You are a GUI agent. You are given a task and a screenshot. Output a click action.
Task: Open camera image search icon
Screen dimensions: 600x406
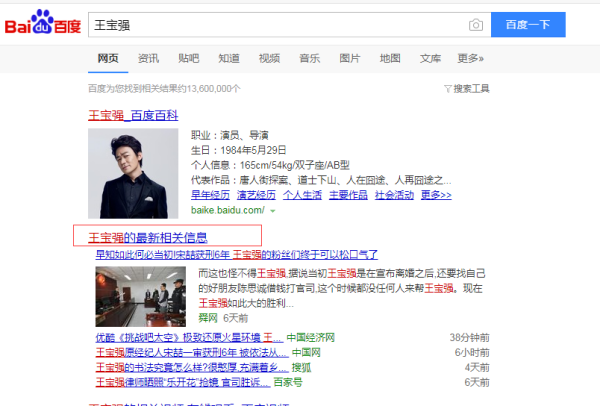point(476,25)
